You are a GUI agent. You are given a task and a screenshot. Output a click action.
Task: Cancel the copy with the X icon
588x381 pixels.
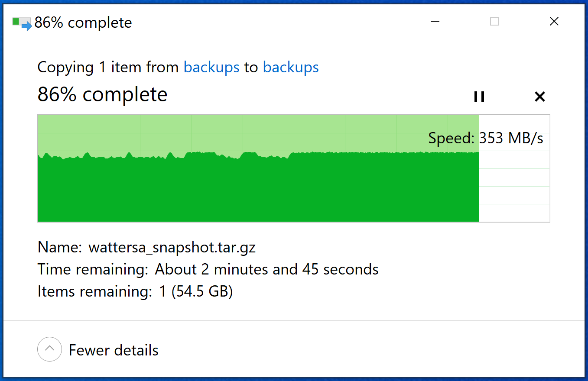539,97
